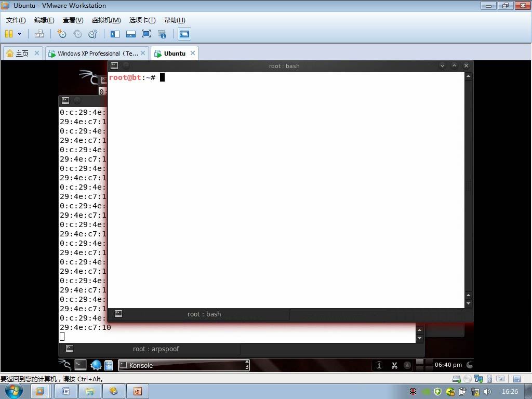The height and width of the screenshot is (399, 532).
Task: Pause the virtual machine with the yellow toolbar button
Action: (x=9, y=34)
